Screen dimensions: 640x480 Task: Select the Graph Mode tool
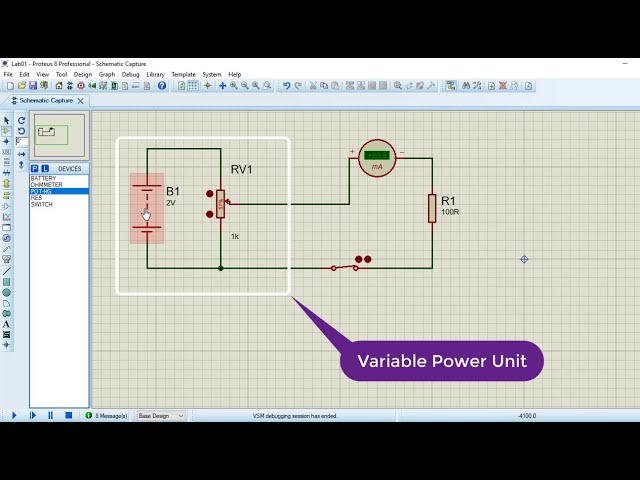coord(6,217)
